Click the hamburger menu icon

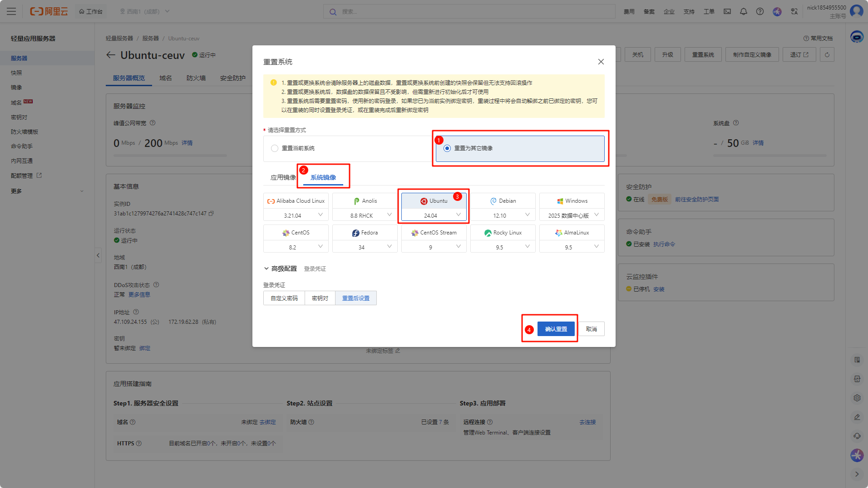click(x=11, y=11)
